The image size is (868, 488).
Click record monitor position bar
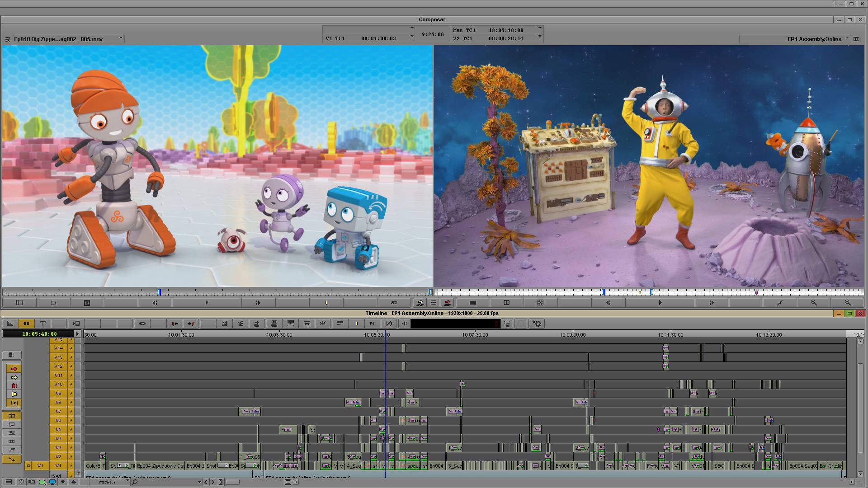point(649,292)
